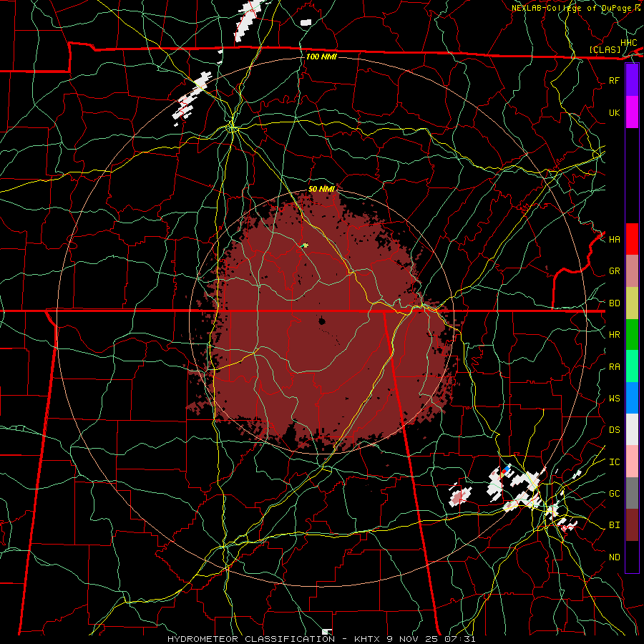Image resolution: width=644 pixels, height=644 pixels.
Task: Click the '9 NOV 25 07:31' timestamp
Action: pos(431,639)
